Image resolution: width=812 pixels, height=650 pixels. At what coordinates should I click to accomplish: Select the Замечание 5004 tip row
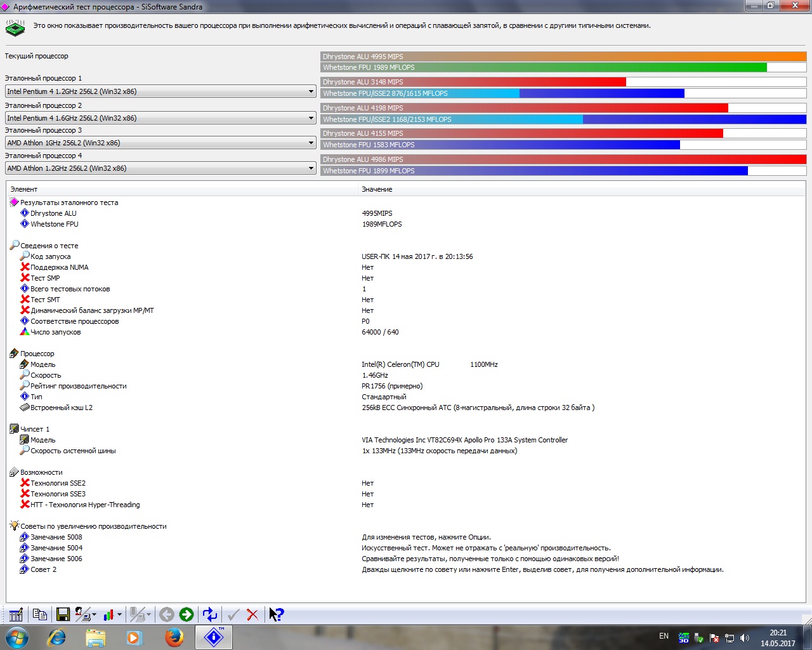[56, 548]
